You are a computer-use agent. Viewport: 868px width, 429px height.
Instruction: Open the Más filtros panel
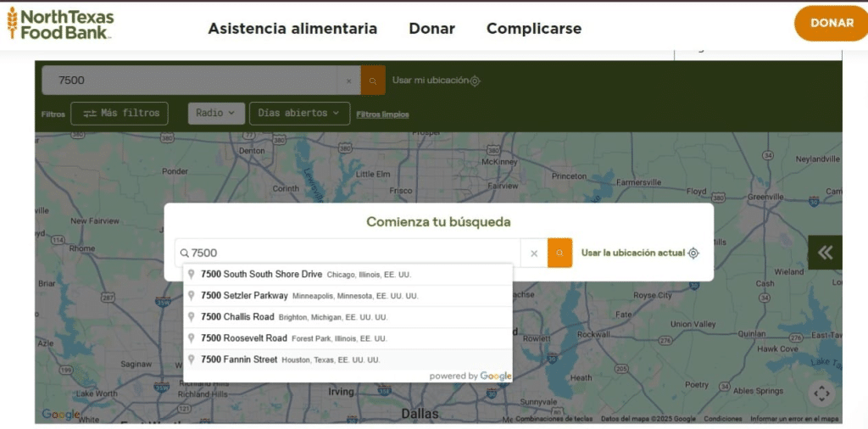click(x=120, y=114)
